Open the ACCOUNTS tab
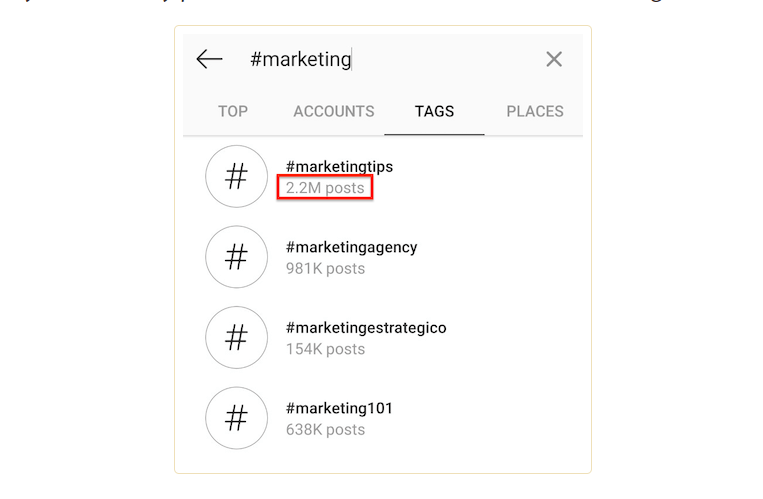 [334, 111]
